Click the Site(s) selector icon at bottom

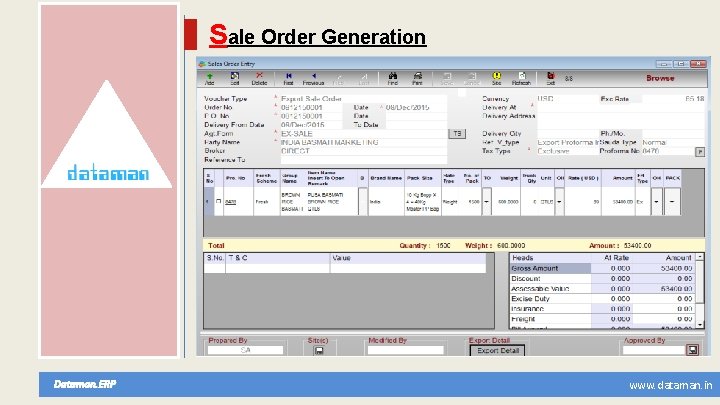pyautogui.click(x=319, y=350)
